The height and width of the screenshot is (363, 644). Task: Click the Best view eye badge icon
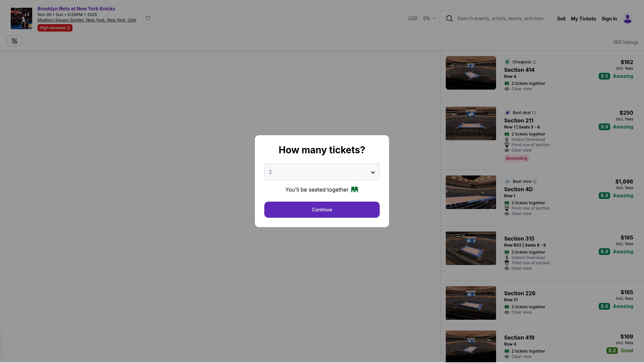(507, 182)
